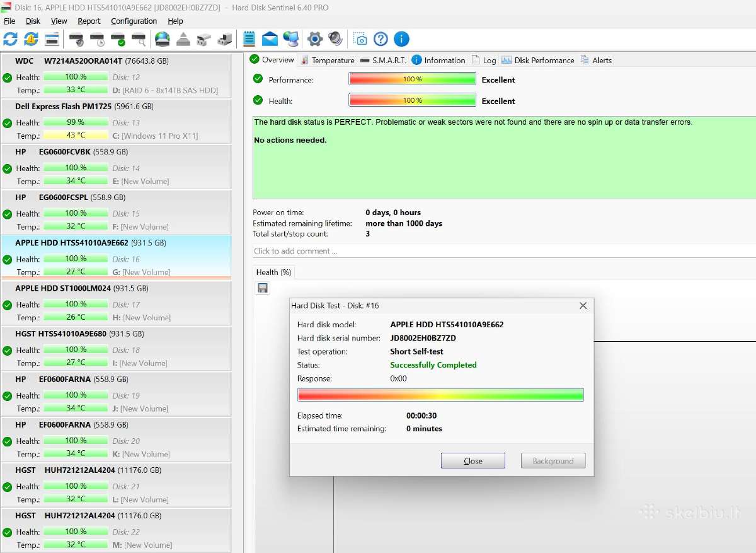Click the 99 % health value for Dell disk

[x=76, y=122]
